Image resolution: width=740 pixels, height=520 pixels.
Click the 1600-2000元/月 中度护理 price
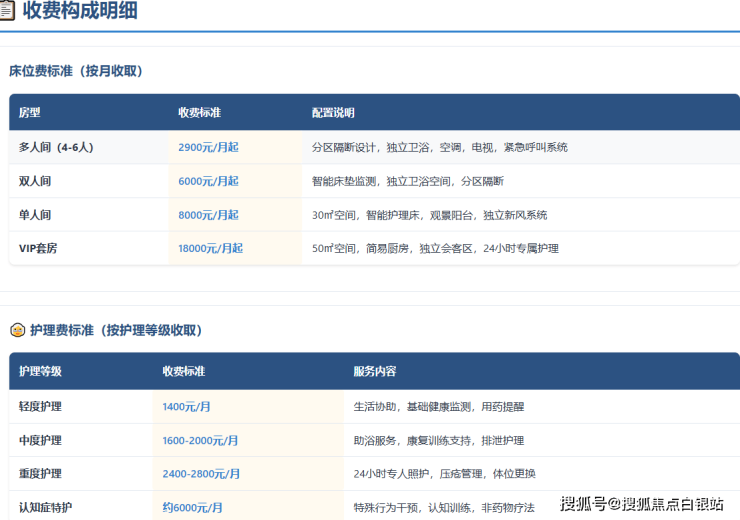[x=200, y=440]
